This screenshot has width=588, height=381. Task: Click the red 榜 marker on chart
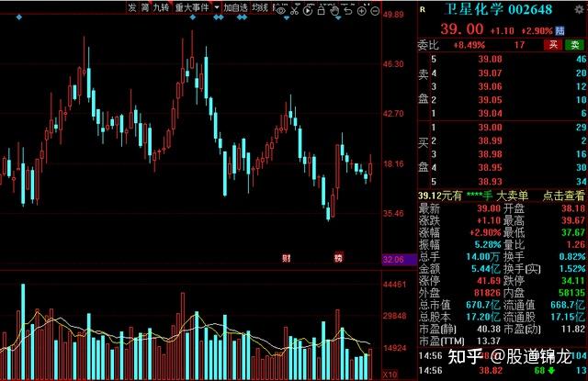click(x=338, y=257)
